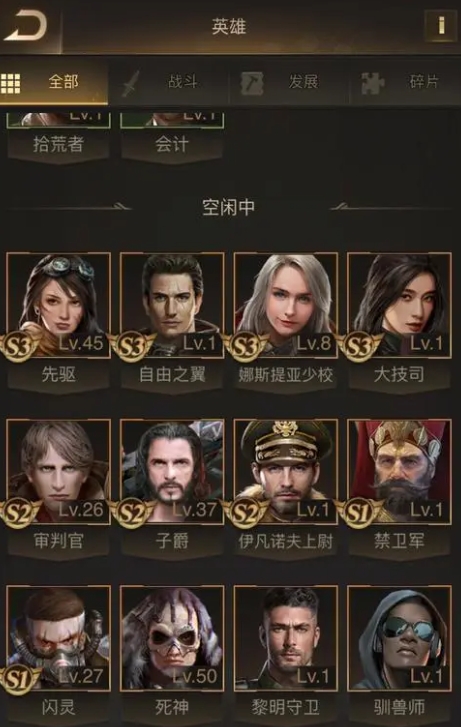Switch to the 战斗 tab
Viewport: 461px width, 727px height.
[183, 82]
